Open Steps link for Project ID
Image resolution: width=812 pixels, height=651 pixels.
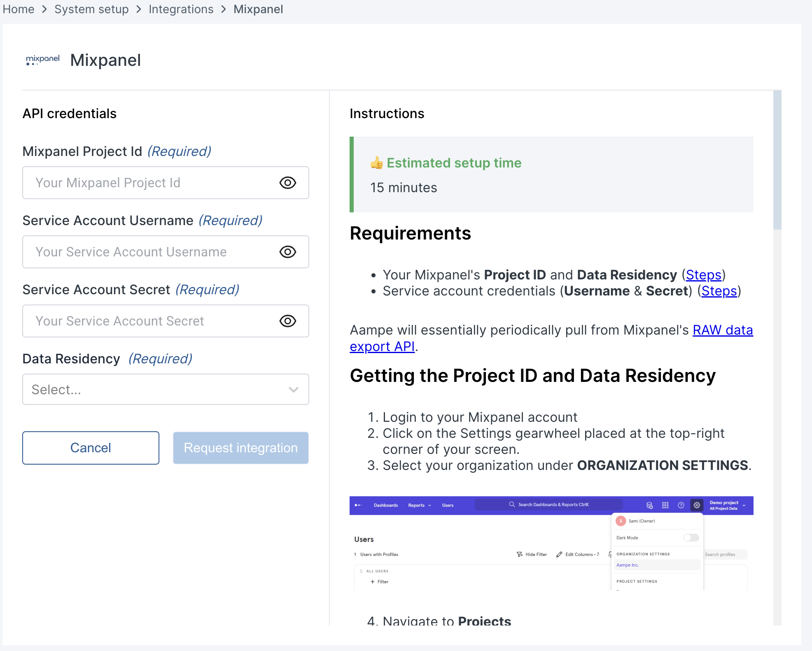(x=703, y=275)
